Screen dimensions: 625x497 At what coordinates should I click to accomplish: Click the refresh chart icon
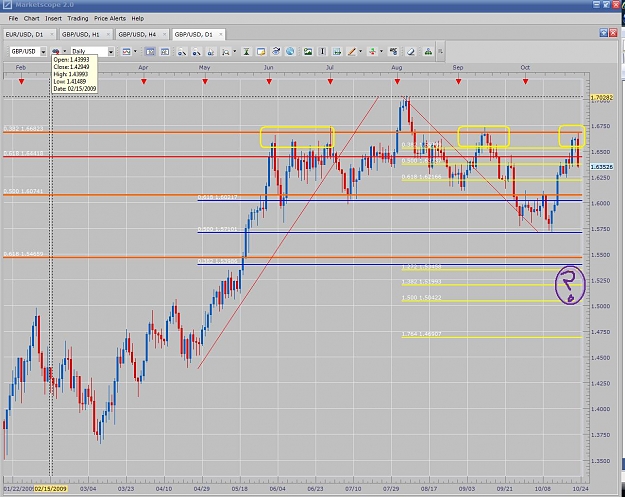point(276,51)
